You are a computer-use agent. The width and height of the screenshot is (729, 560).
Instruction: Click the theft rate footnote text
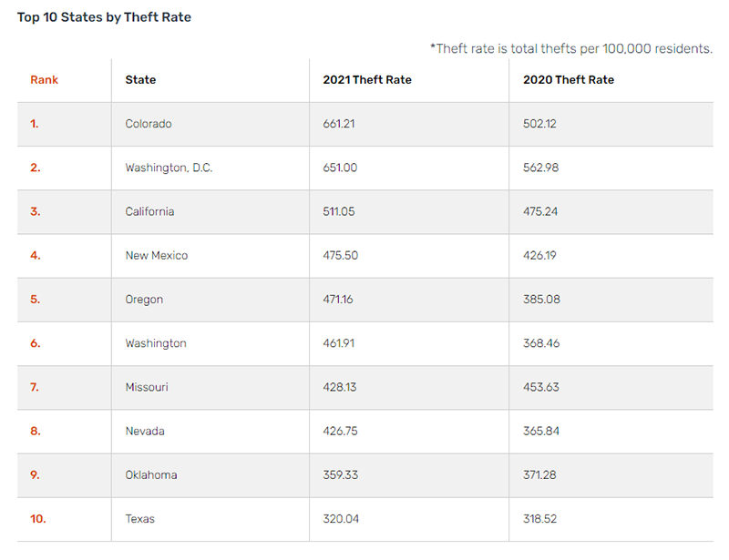click(x=571, y=49)
